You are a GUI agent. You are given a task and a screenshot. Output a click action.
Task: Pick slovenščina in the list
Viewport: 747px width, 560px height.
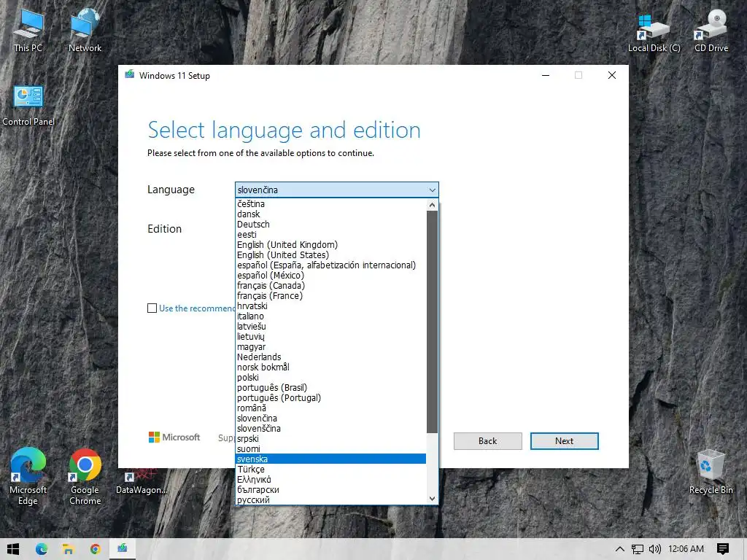pos(331,429)
